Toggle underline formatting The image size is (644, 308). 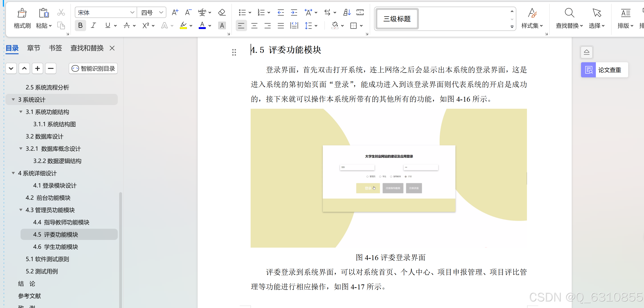tap(108, 25)
